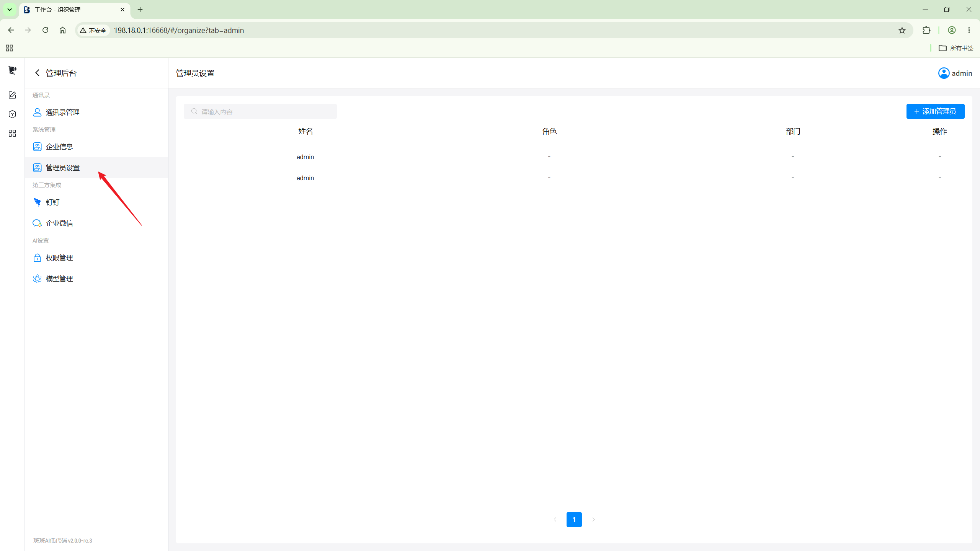
Task: Open 模型管理 in AI settings
Action: click(x=96, y=279)
